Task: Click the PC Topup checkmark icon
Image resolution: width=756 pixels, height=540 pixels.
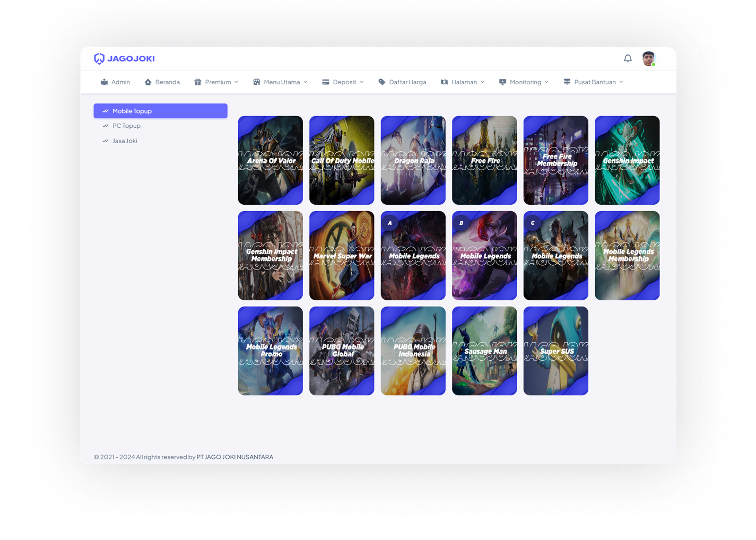Action: pos(106,126)
